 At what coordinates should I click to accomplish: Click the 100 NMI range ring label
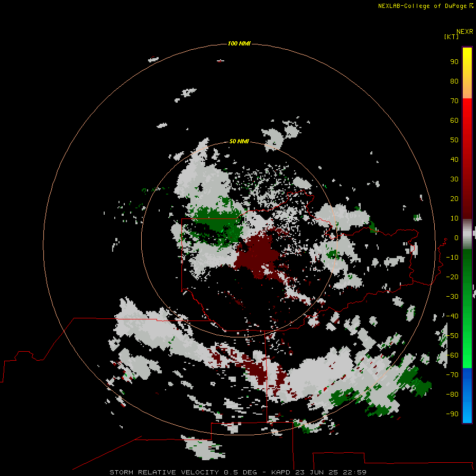(239, 43)
